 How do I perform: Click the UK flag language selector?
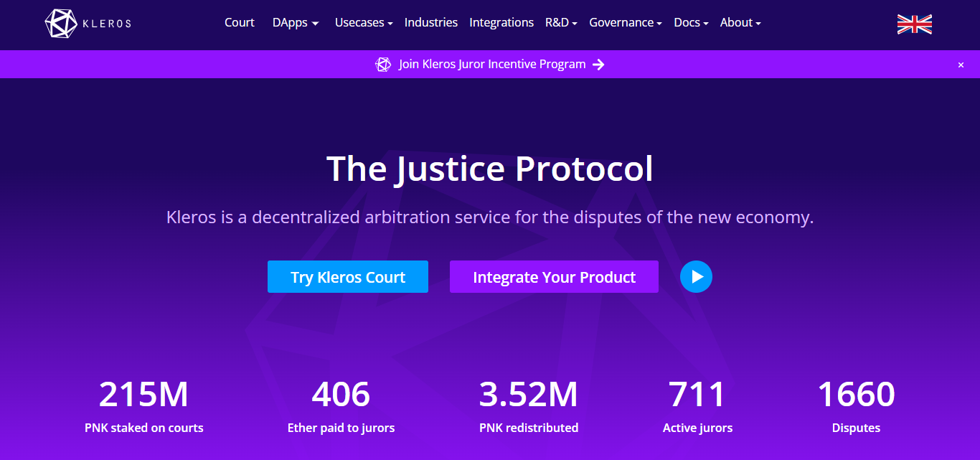[914, 24]
